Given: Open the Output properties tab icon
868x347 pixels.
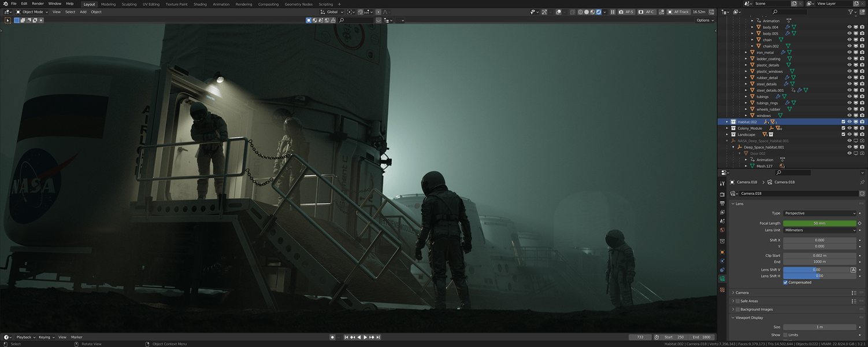Looking at the screenshot, I should coord(722,203).
